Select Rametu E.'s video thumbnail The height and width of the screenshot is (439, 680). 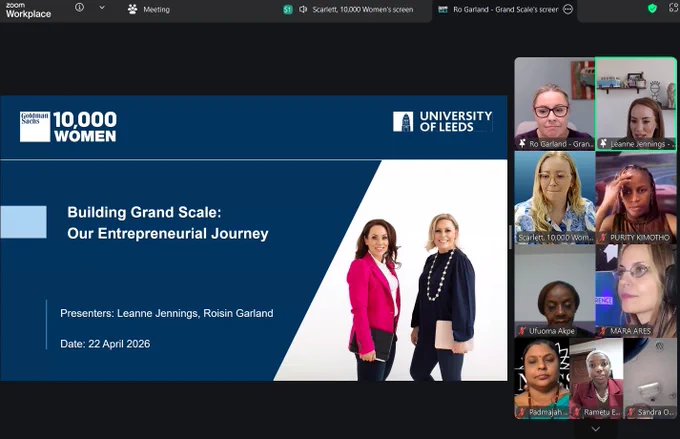click(596, 378)
